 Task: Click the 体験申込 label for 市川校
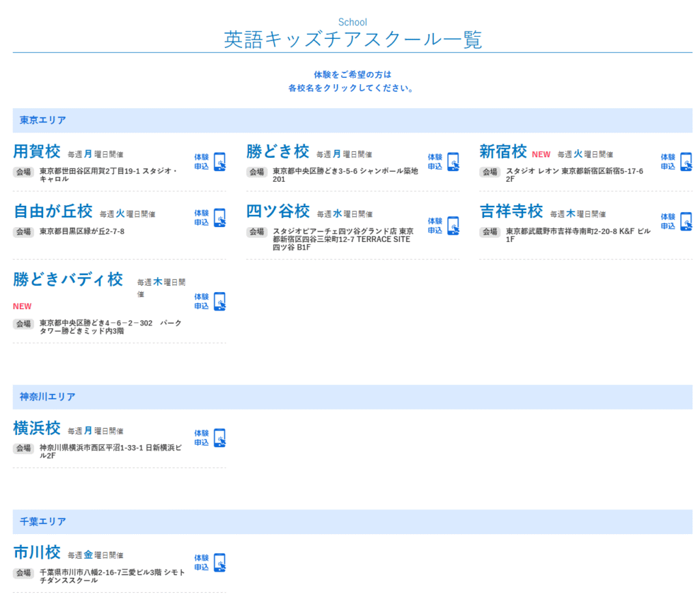[202, 563]
